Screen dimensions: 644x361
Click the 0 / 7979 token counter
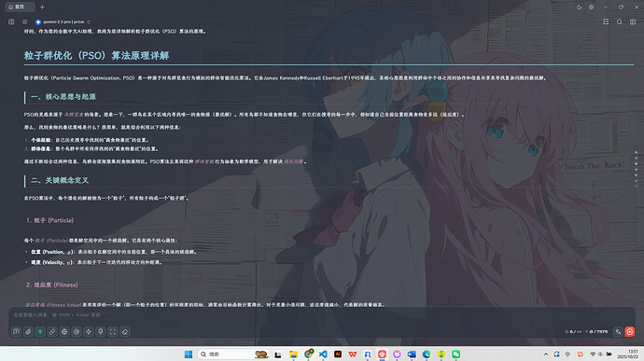coord(596,332)
